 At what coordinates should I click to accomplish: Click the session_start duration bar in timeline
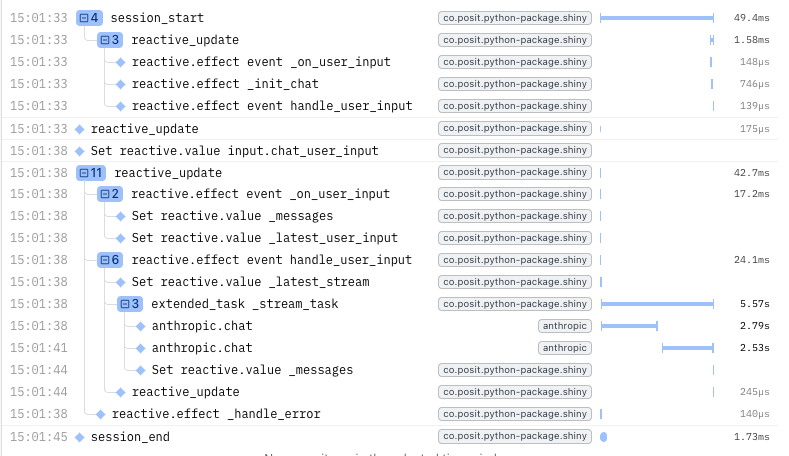click(x=656, y=18)
